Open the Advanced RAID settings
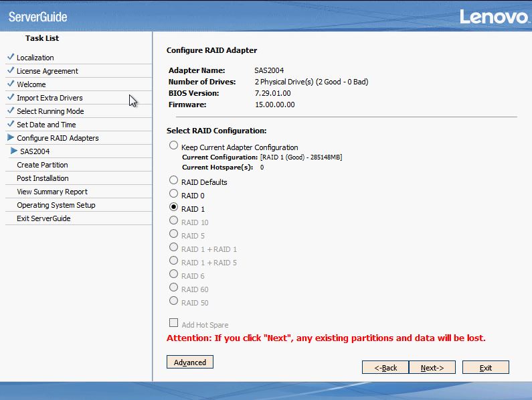 (x=190, y=362)
